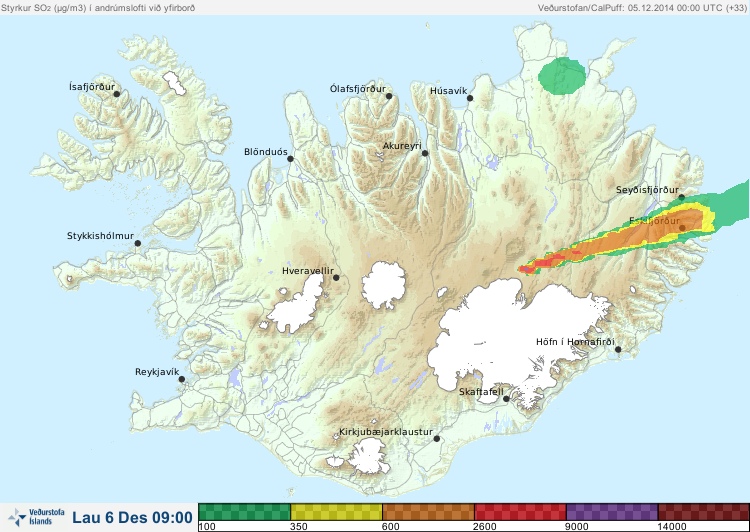Select the Kirkjubæjarklaustur town label
Screen dimensions: 750x532
point(386,432)
